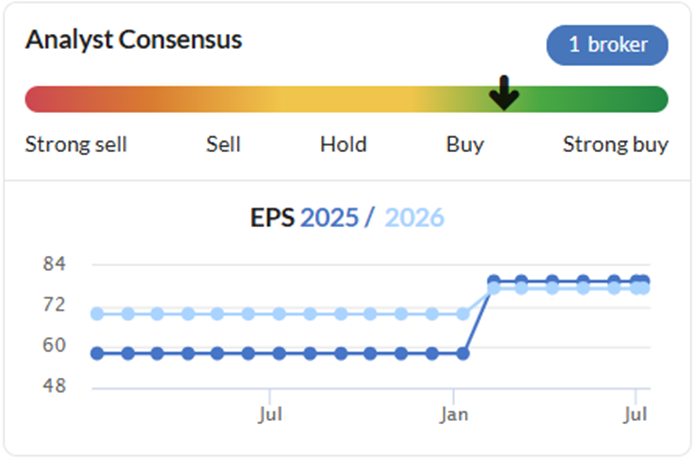Click the leftmost Jul axis label
Viewport: 698px width, 458px height.
(270, 415)
